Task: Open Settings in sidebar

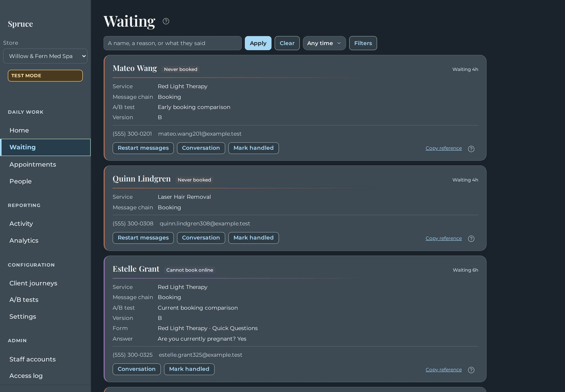Action: point(45,317)
